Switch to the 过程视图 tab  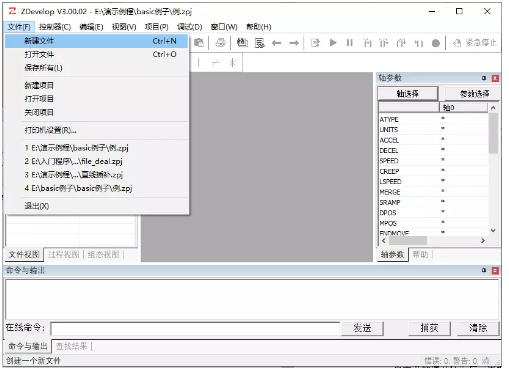coord(63,255)
